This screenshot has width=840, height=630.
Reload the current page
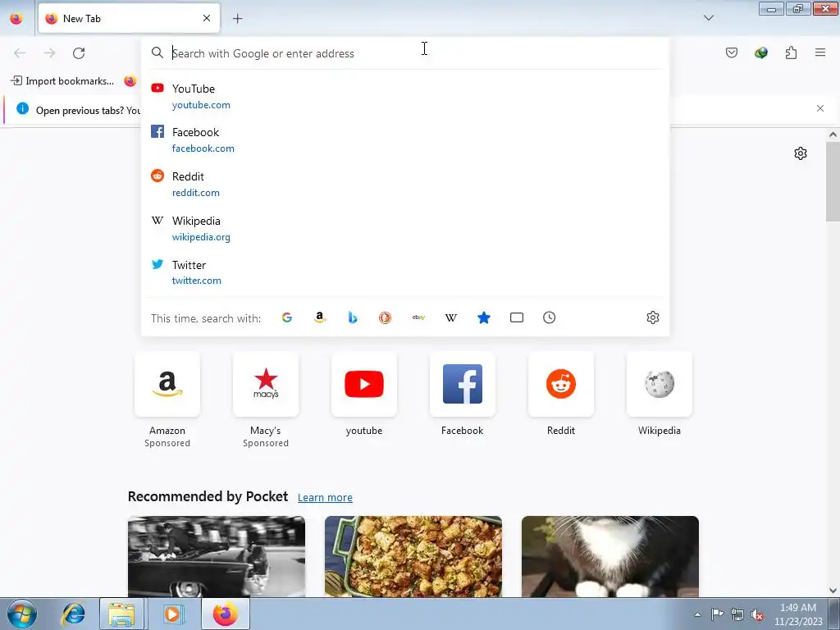pyautogui.click(x=79, y=53)
